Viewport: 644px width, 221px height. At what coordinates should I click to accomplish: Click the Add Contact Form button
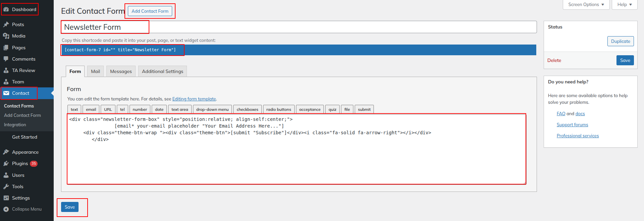point(150,11)
